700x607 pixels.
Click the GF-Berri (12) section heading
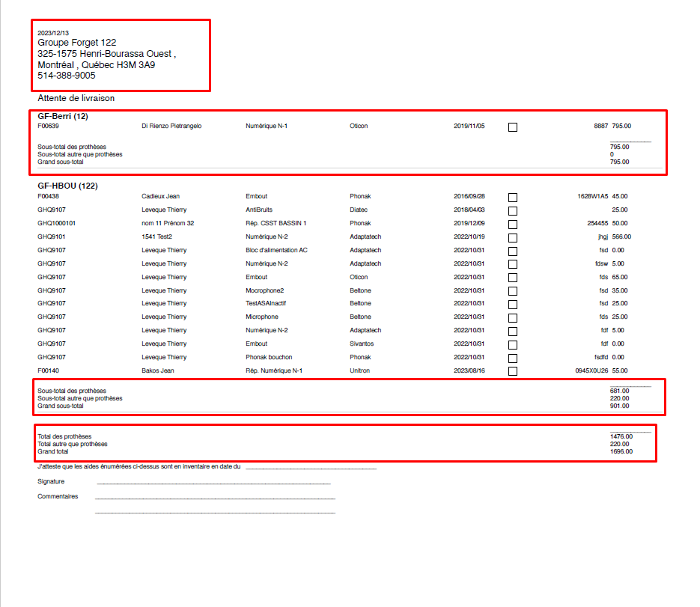coord(63,117)
